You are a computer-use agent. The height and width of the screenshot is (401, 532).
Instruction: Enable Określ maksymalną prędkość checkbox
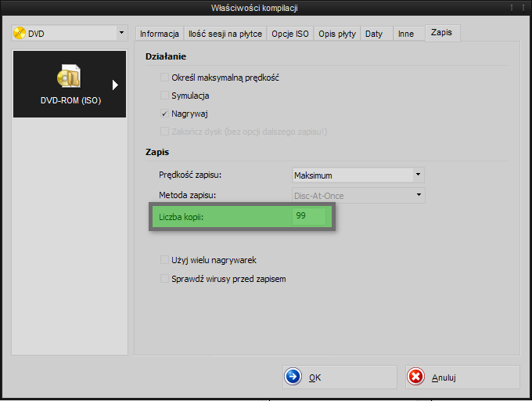[164, 78]
